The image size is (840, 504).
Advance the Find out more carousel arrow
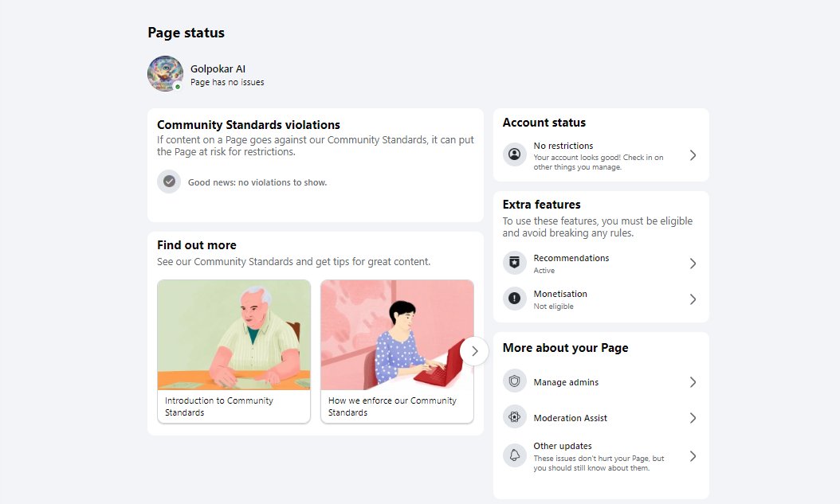pos(474,351)
